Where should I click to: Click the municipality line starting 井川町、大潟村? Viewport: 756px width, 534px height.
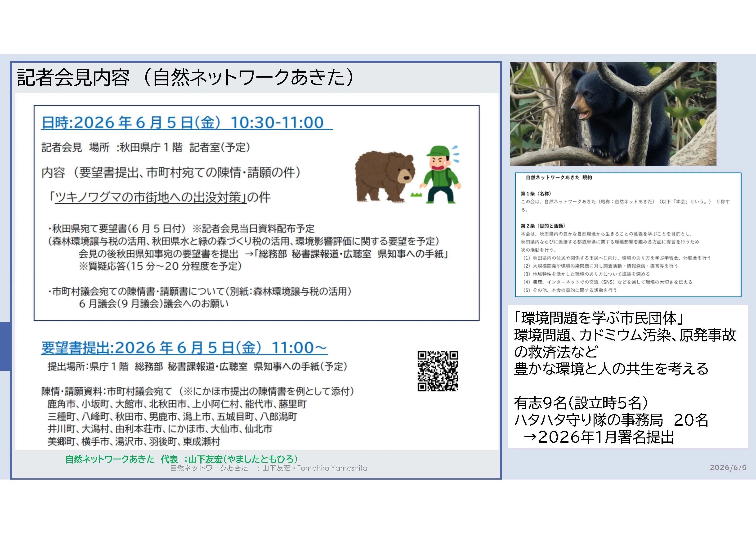(x=160, y=429)
